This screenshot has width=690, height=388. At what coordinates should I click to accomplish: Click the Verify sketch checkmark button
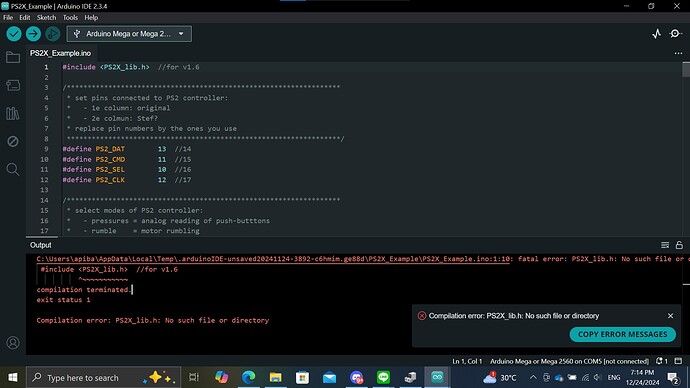(14, 34)
